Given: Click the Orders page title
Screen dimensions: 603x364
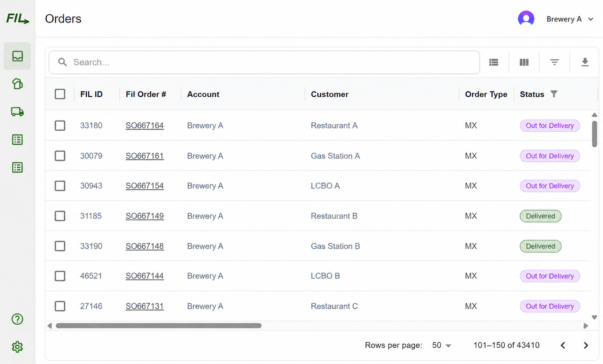Looking at the screenshot, I should point(63,19).
